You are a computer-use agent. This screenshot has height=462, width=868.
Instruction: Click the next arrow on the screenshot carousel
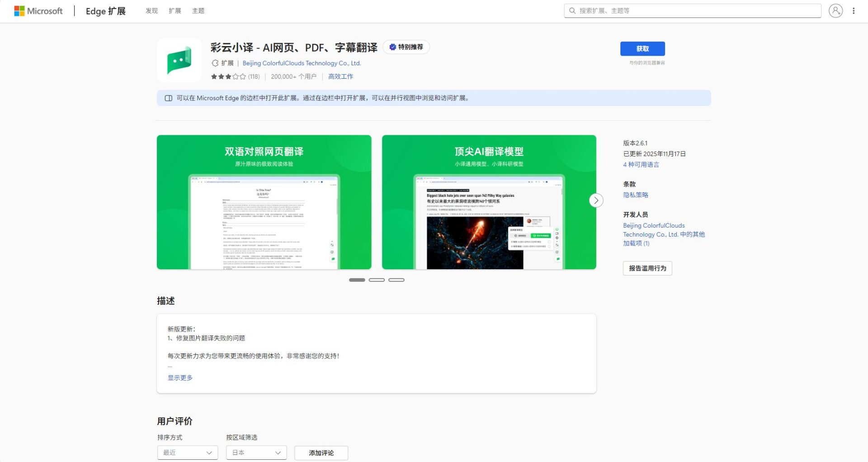click(596, 200)
